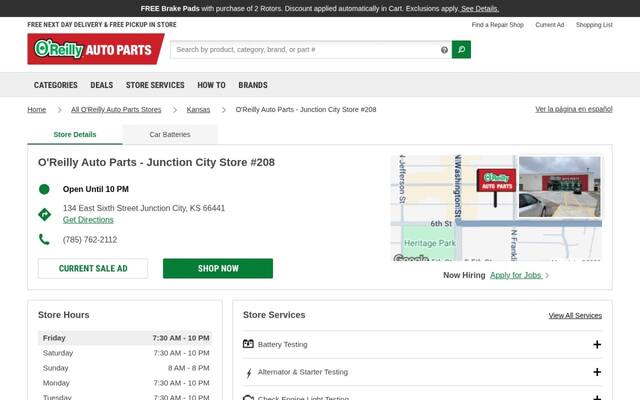Open the View All Services link
This screenshot has width=640, height=400.
point(575,316)
